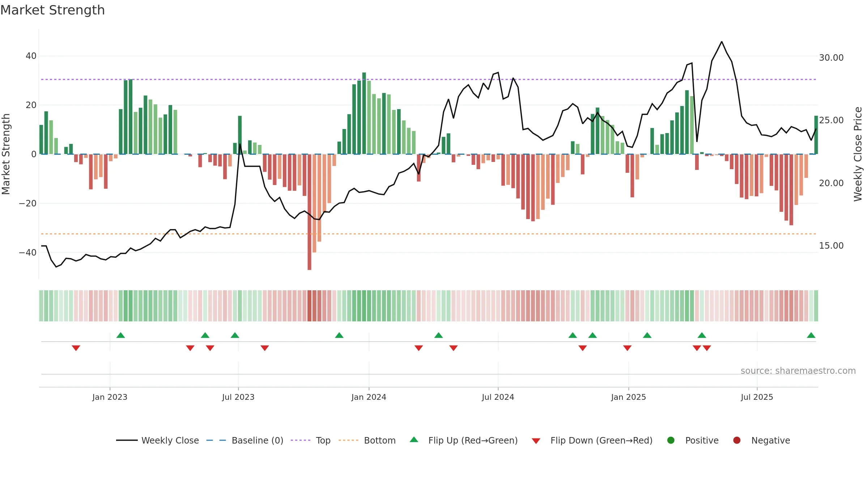Click the 30.00 price axis label

(831, 57)
